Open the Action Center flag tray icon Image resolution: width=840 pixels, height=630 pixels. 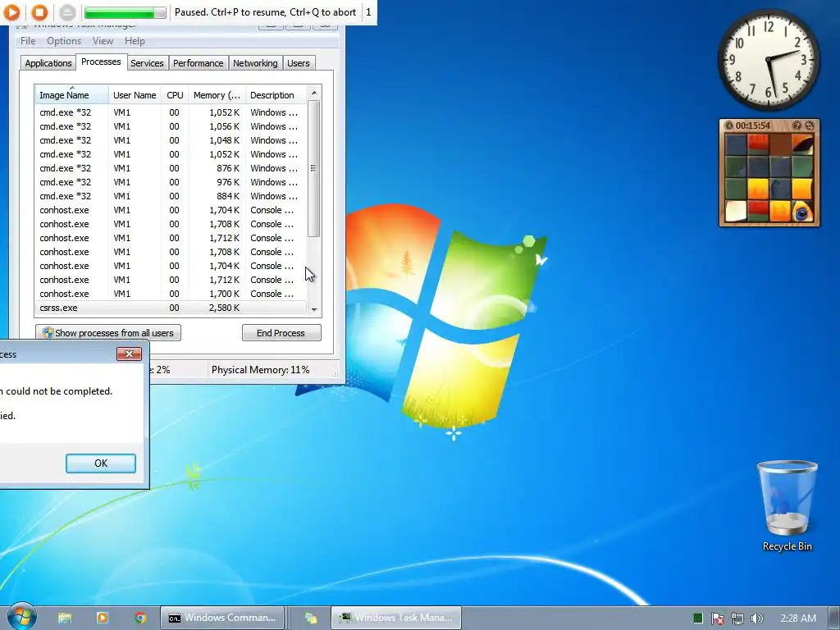click(x=717, y=619)
